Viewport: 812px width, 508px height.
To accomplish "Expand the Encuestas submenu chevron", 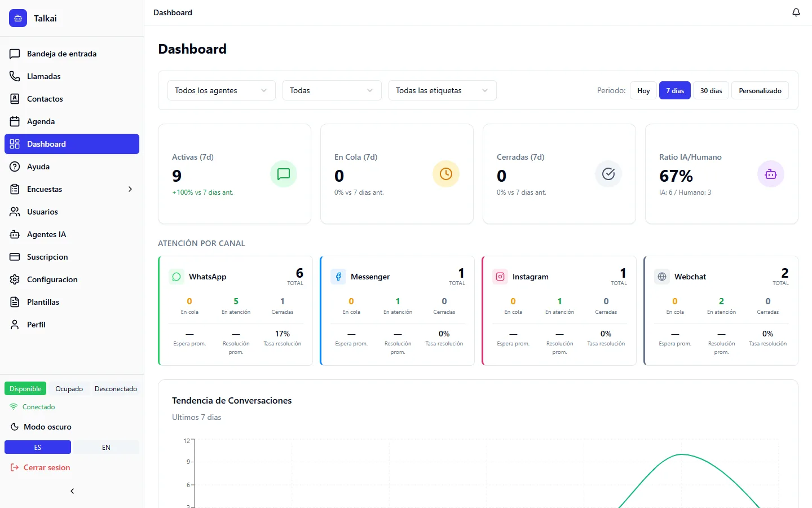I will click(x=130, y=189).
